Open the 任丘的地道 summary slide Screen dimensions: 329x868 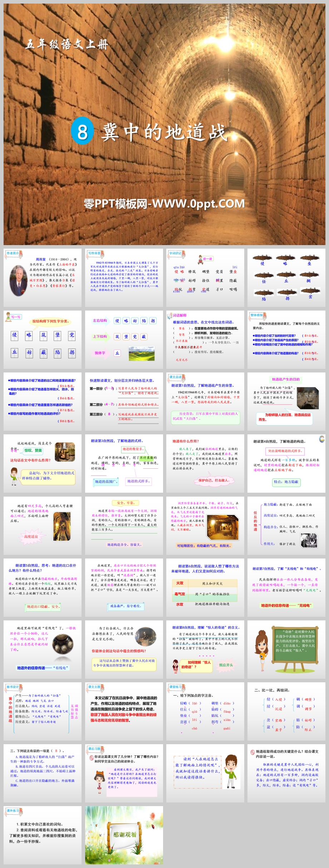[286, 526]
